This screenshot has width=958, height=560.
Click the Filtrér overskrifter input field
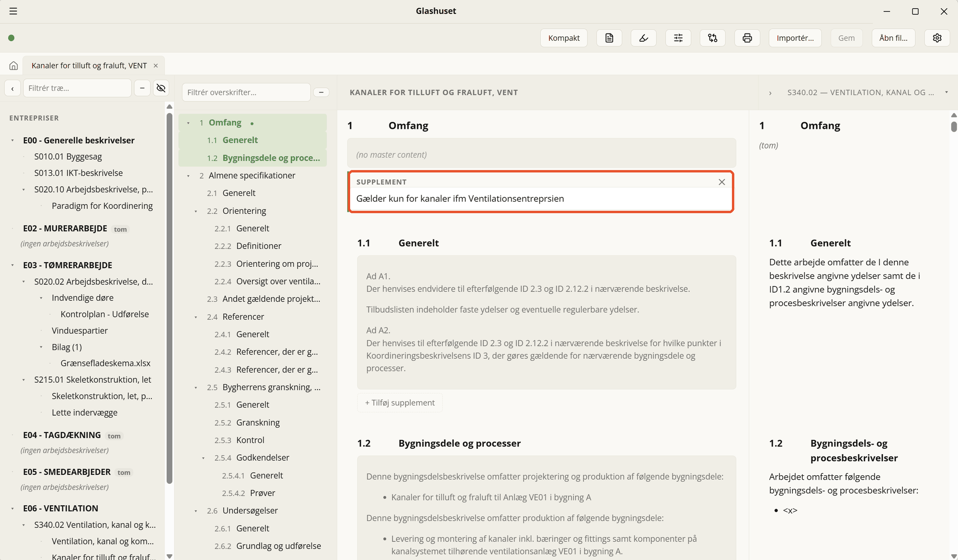point(246,92)
